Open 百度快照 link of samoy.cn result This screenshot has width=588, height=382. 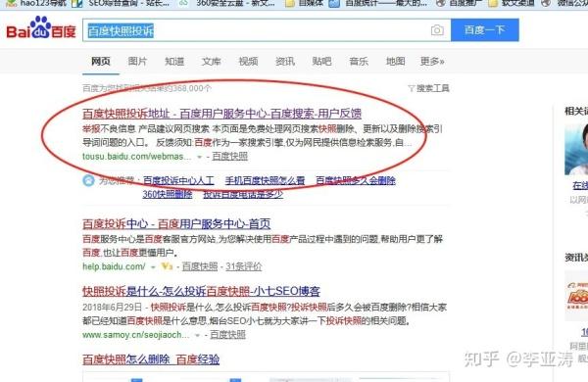[227, 335]
